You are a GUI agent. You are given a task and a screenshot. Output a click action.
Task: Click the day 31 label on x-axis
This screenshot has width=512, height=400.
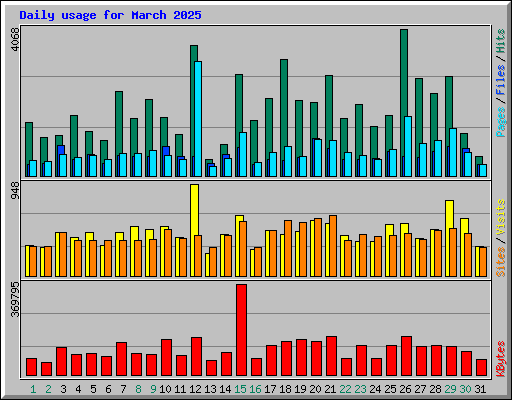[x=480, y=389]
